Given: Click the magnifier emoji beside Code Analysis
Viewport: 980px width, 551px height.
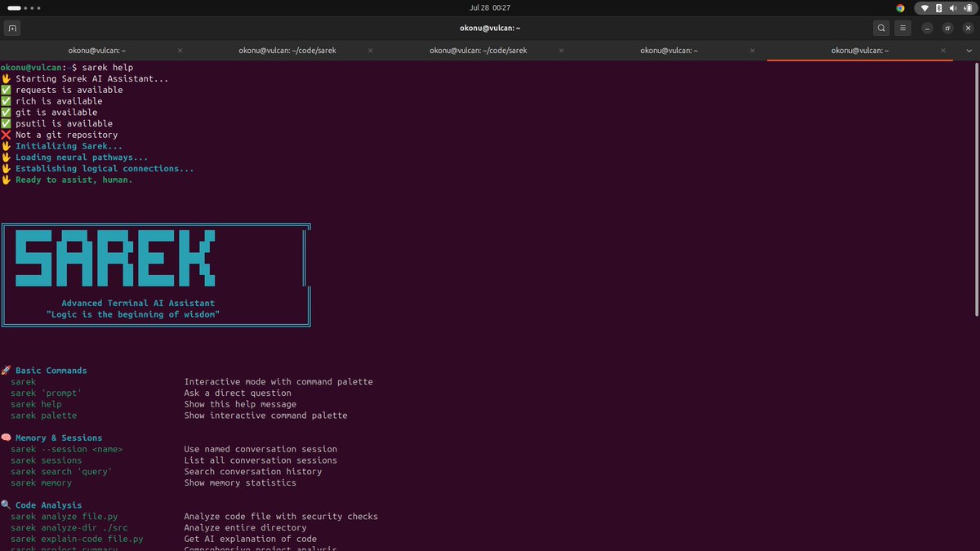Looking at the screenshot, I should [x=6, y=505].
